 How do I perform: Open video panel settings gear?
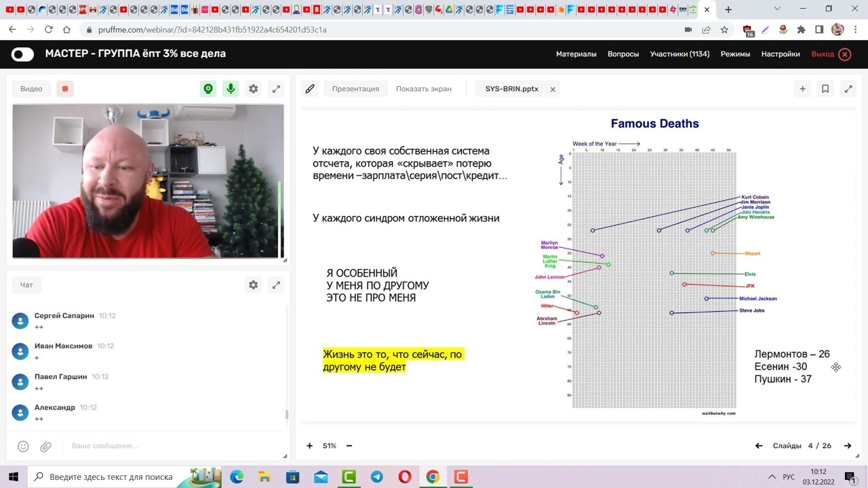[253, 89]
